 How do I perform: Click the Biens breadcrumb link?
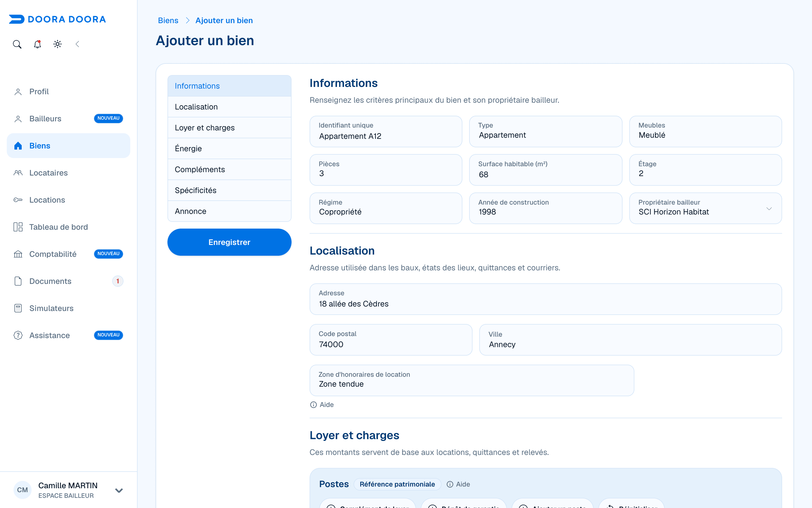[x=168, y=21]
